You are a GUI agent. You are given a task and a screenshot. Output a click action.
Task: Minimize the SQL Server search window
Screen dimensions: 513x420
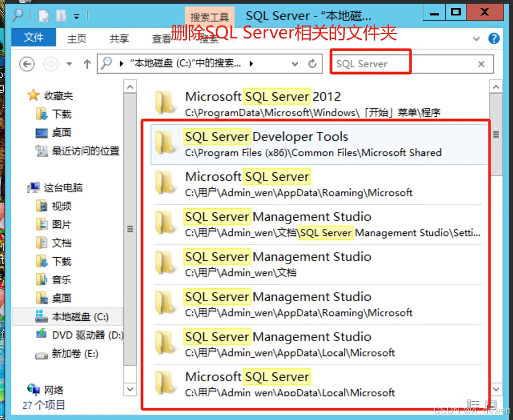pos(435,13)
